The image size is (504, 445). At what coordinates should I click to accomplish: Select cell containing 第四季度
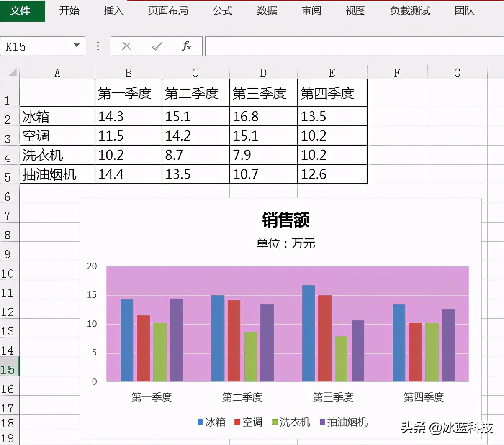[x=332, y=93]
